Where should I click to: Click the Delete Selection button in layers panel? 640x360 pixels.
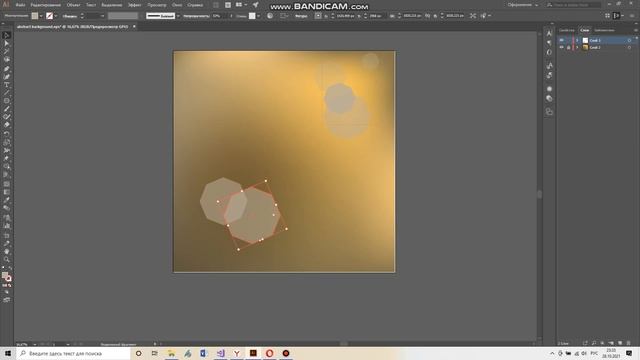629,343
